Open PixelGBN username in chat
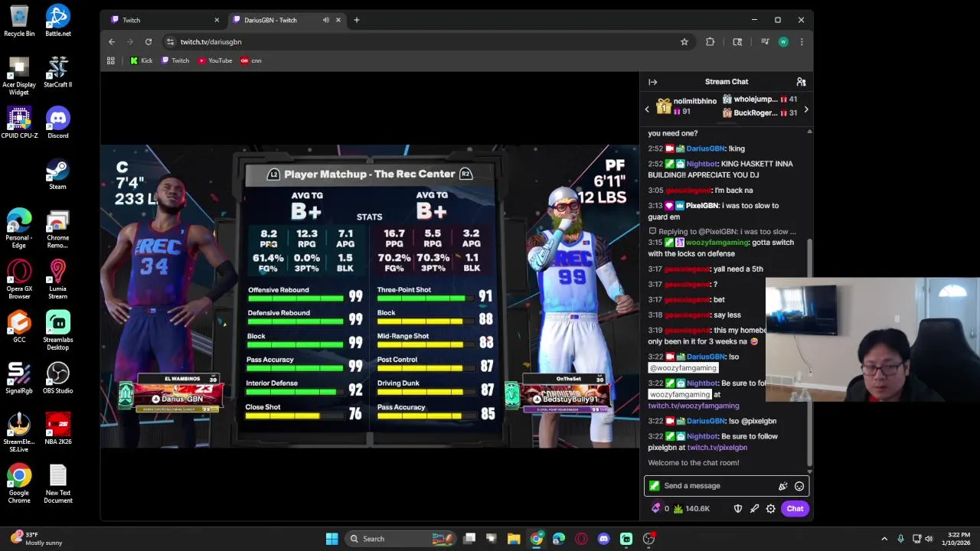Viewport: 980px width, 551px height. point(702,206)
